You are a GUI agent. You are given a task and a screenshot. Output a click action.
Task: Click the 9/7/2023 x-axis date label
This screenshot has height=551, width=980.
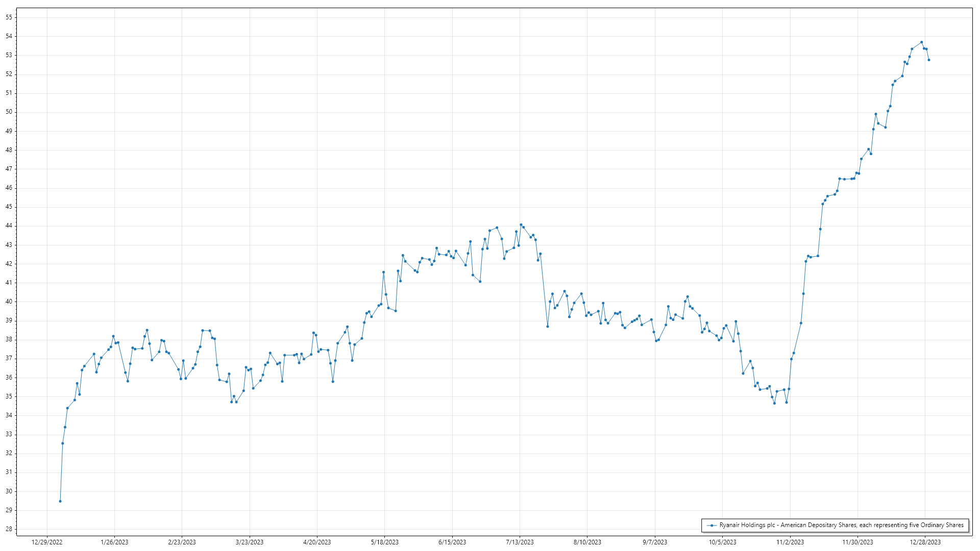655,542
